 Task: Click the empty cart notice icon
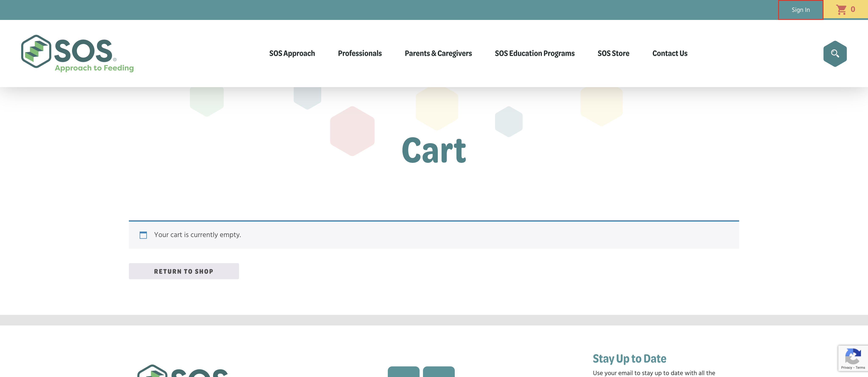143,235
